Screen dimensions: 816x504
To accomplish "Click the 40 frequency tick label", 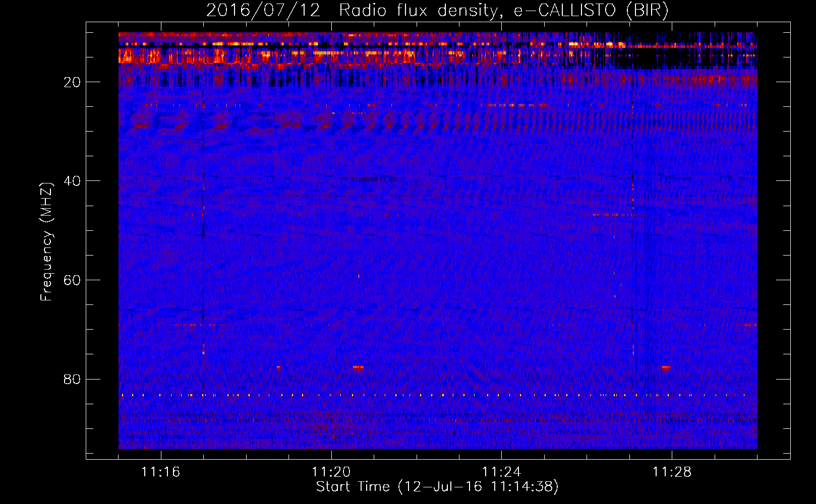I will pos(72,181).
